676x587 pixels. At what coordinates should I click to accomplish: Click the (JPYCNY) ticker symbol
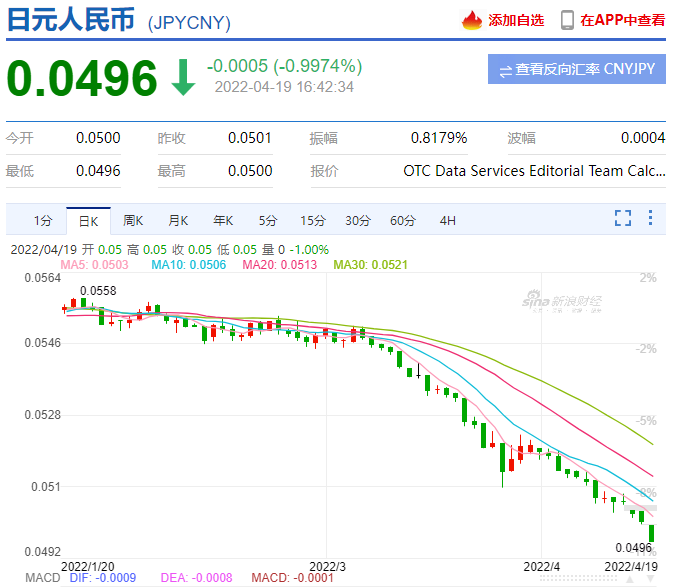point(189,23)
